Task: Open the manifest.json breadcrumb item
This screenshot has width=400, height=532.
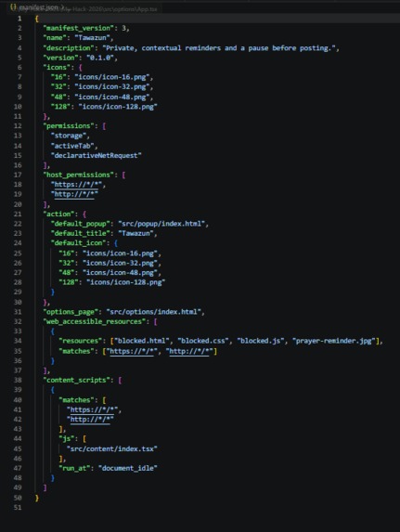Action: pos(39,7)
